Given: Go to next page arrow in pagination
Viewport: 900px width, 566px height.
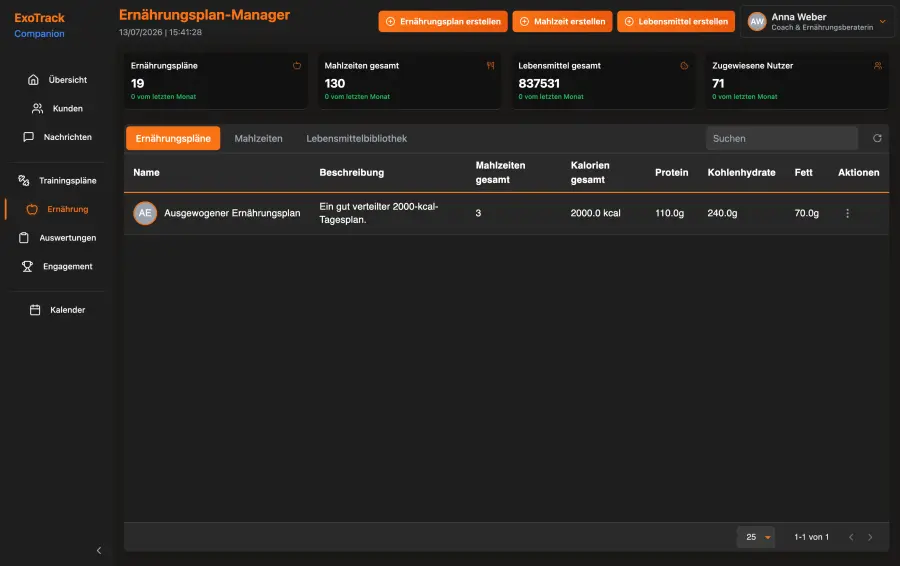Looking at the screenshot, I should [870, 537].
